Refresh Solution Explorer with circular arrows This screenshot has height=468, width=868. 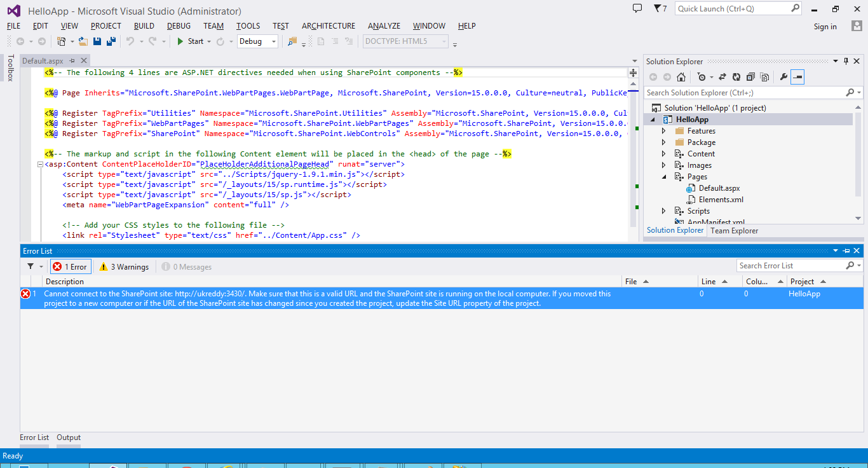736,77
